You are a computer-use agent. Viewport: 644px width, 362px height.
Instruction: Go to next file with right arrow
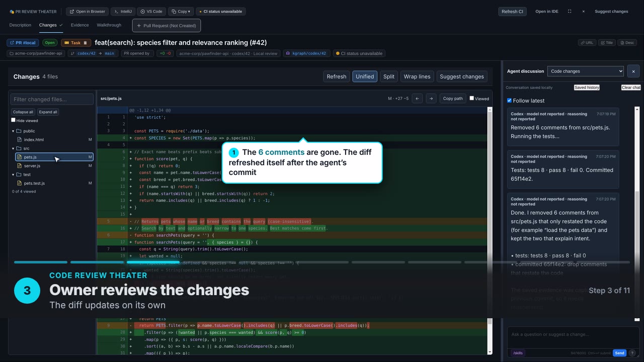coord(431,99)
